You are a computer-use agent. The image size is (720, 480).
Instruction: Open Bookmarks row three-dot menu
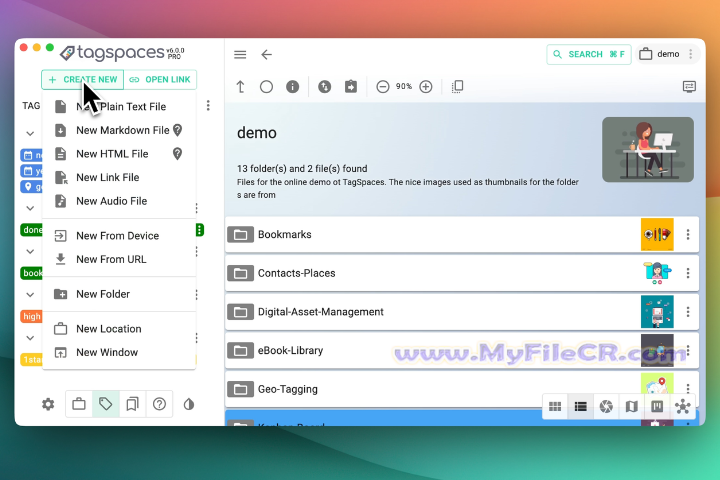688,235
